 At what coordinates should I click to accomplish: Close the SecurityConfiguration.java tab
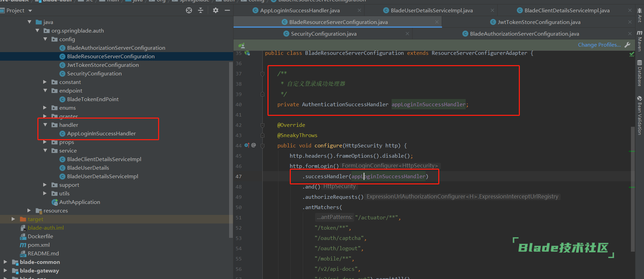coord(407,34)
